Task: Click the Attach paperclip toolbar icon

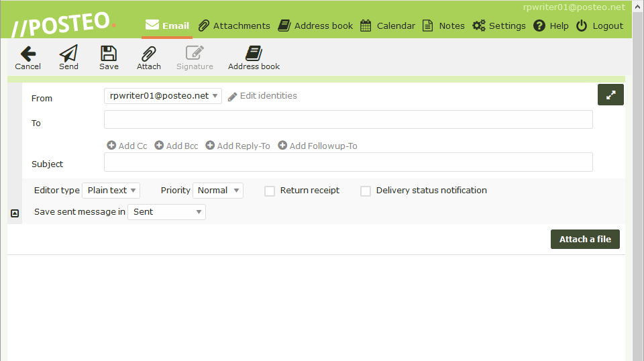Action: [x=149, y=54]
